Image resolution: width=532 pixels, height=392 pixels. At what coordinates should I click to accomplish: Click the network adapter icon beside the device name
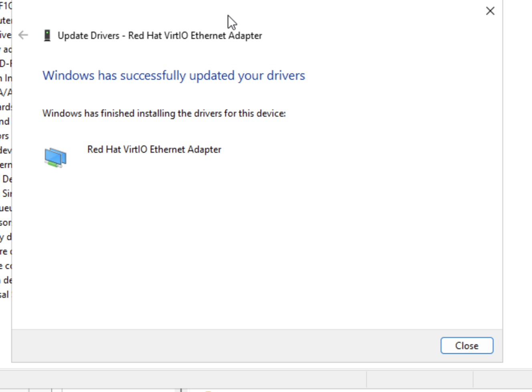(55, 157)
